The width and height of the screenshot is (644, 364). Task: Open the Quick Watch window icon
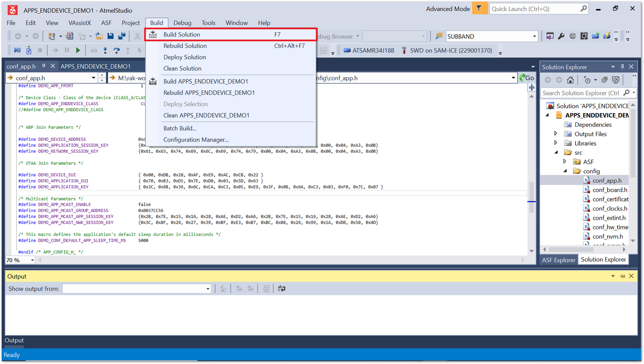(x=94, y=50)
